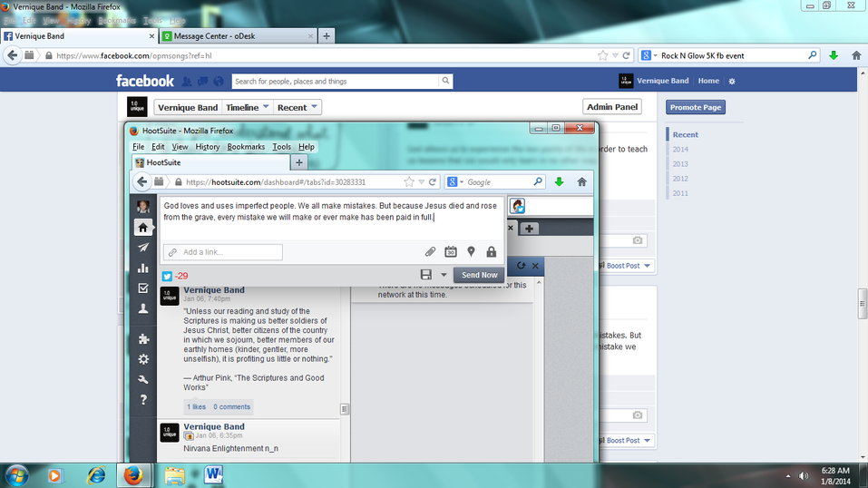Click the HootSuite stream scrollbar handle
The width and height of the screenshot is (868, 488).
[x=345, y=409]
